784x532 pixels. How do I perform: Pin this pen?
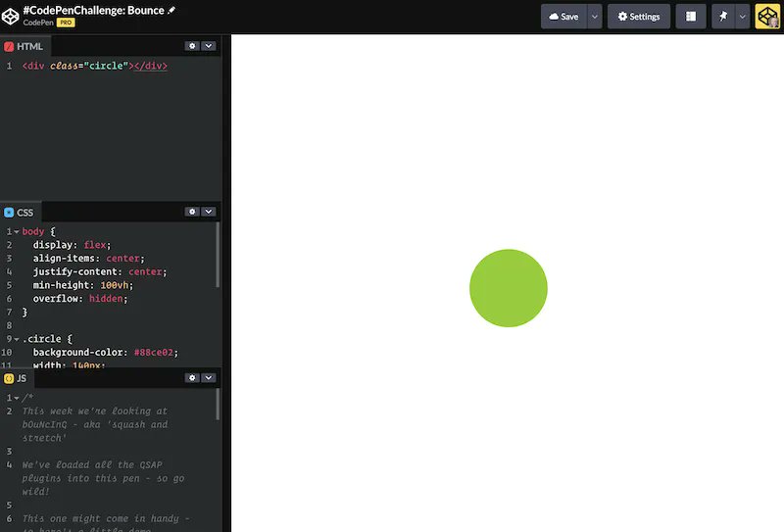[x=723, y=17]
